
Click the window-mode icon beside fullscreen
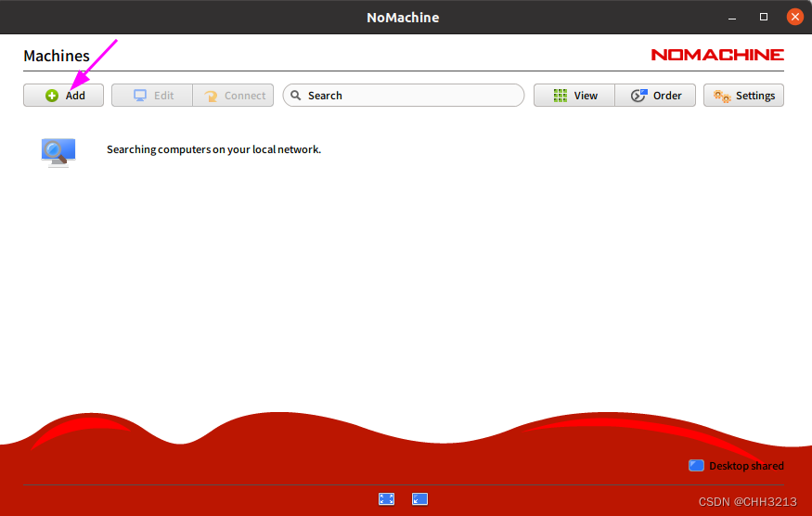419,499
